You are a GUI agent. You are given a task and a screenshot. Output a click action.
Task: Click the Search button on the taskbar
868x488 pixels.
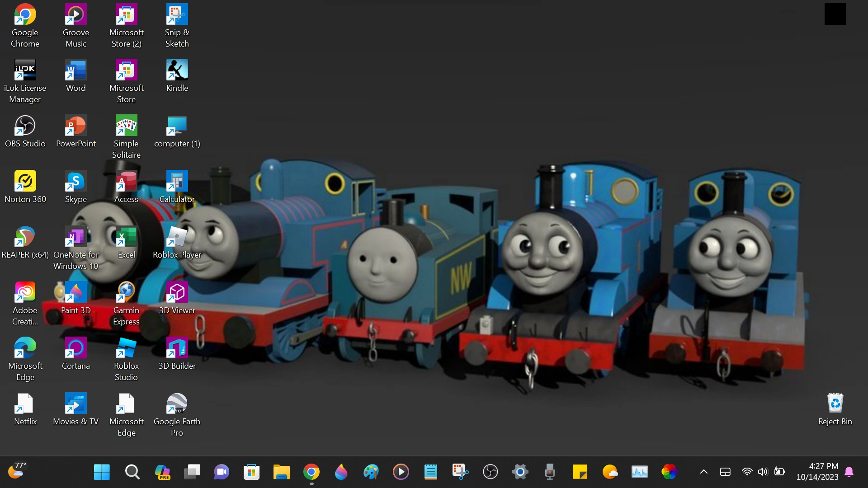tap(132, 472)
